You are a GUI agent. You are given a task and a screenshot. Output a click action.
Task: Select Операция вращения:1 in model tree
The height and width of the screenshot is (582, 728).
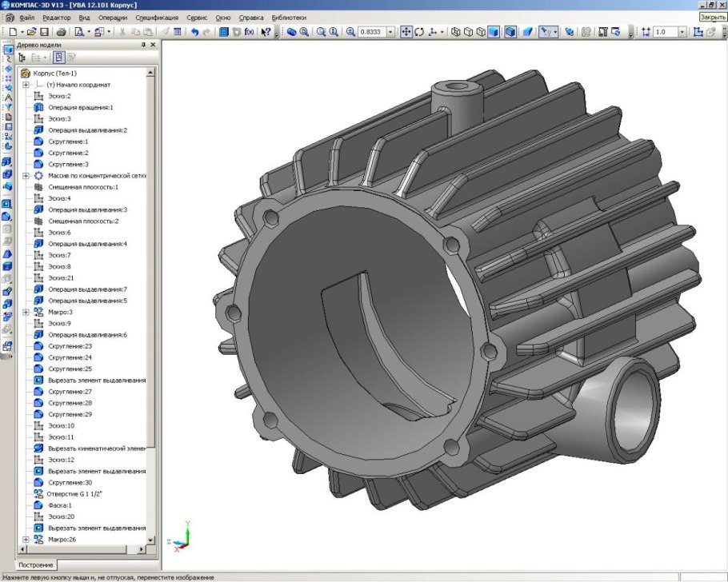point(80,107)
